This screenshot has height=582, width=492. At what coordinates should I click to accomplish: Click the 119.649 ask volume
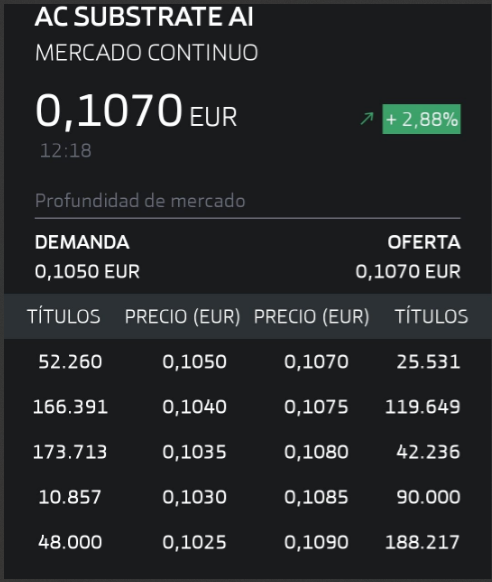point(423,406)
